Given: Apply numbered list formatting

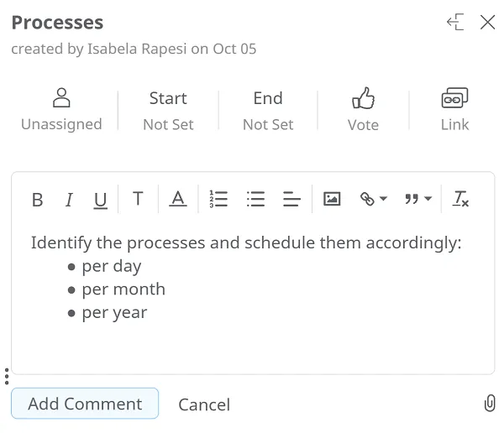Looking at the screenshot, I should point(218,199).
